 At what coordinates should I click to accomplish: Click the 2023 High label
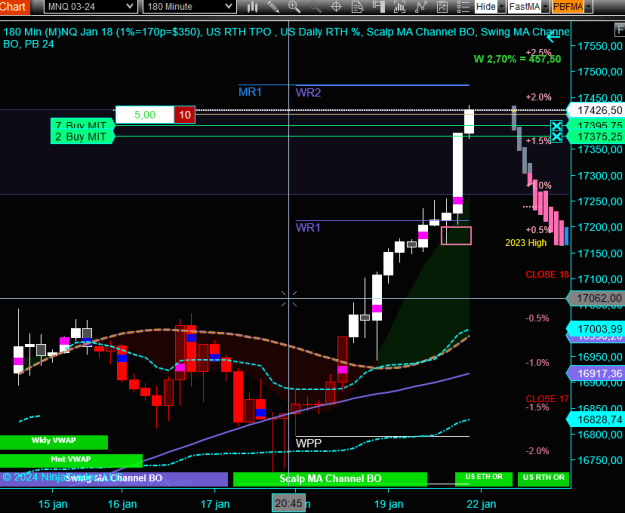526,243
